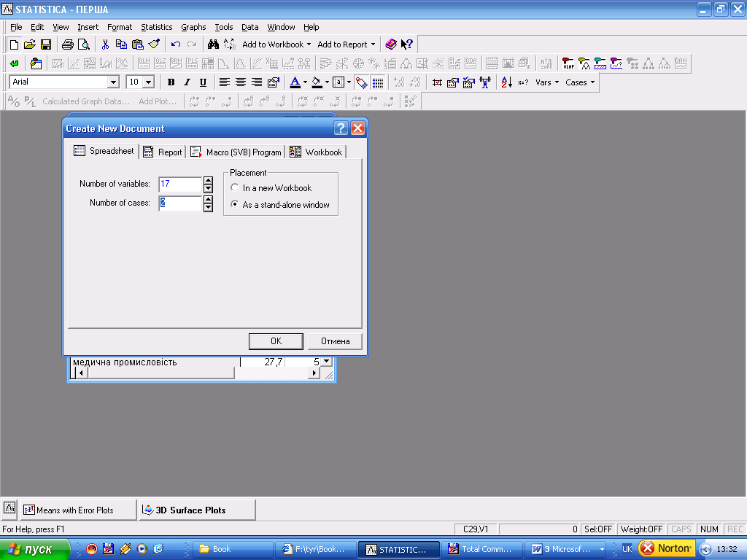Decrease Number of cases with down spinner

208,207
